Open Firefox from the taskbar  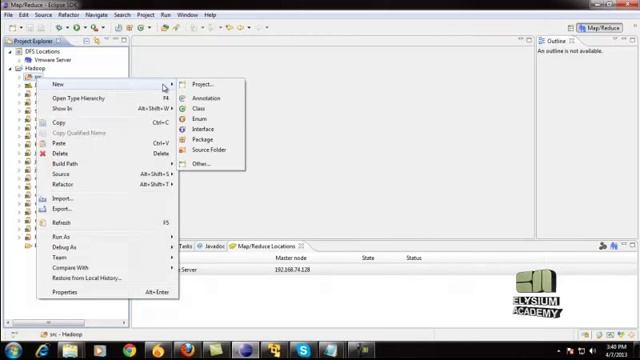tap(187, 350)
